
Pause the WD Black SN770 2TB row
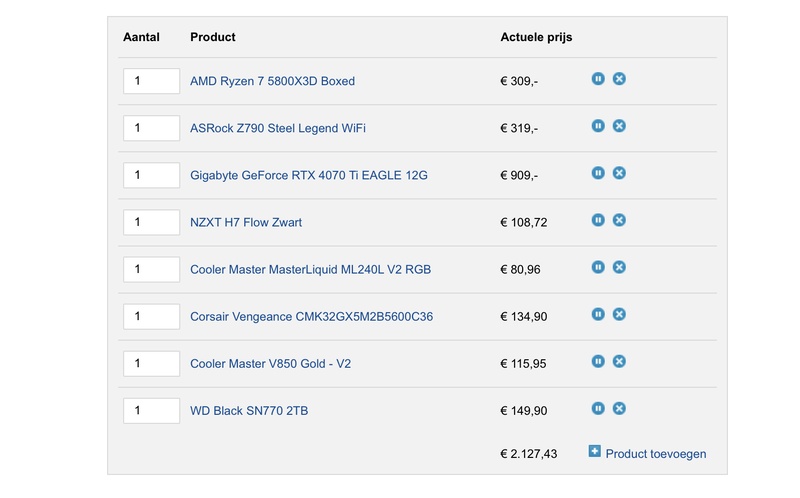[x=598, y=408]
